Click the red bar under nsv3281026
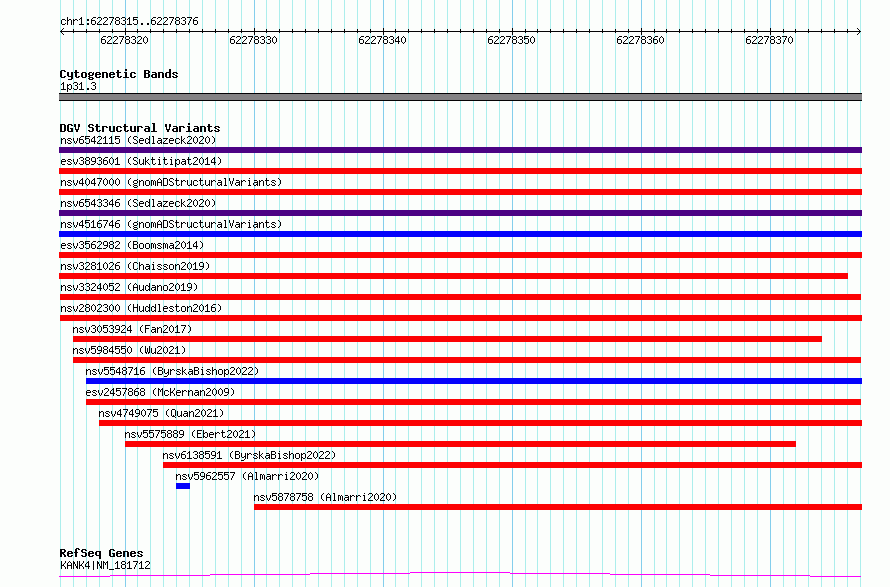This screenshot has width=890, height=587. (454, 276)
